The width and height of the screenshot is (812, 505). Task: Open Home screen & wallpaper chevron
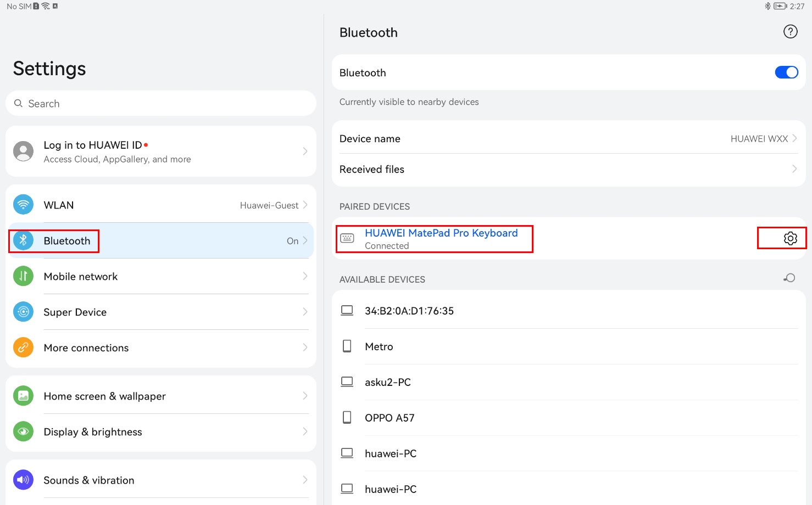(x=305, y=396)
